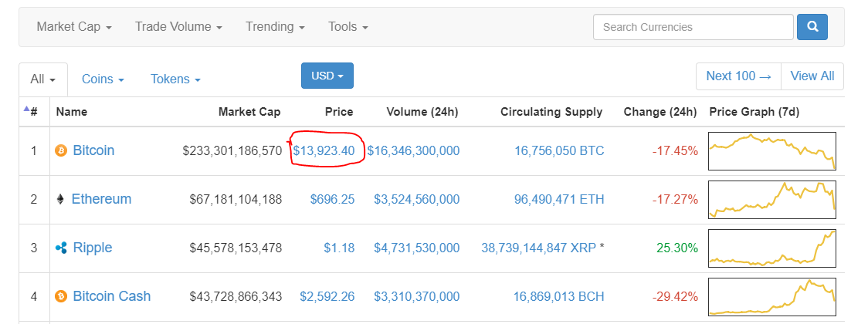Click Bitcoin price $13,923.40
The image size is (868, 324).
(324, 150)
